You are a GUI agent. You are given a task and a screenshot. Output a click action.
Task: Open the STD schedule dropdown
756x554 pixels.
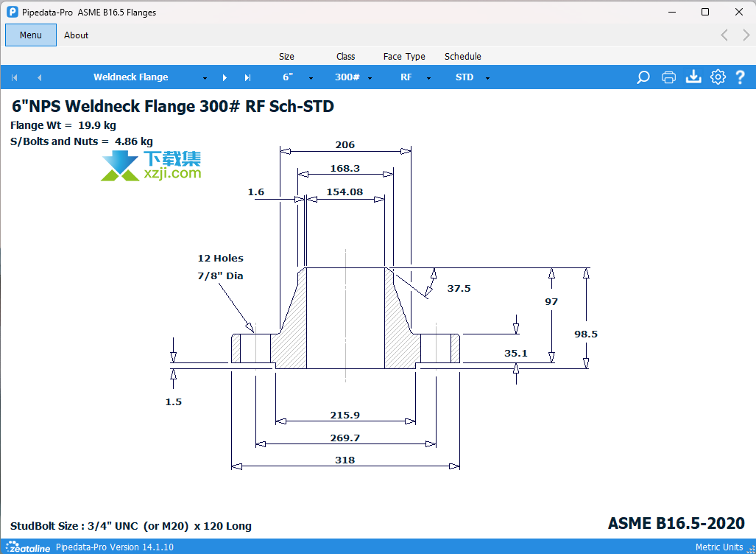pos(487,78)
